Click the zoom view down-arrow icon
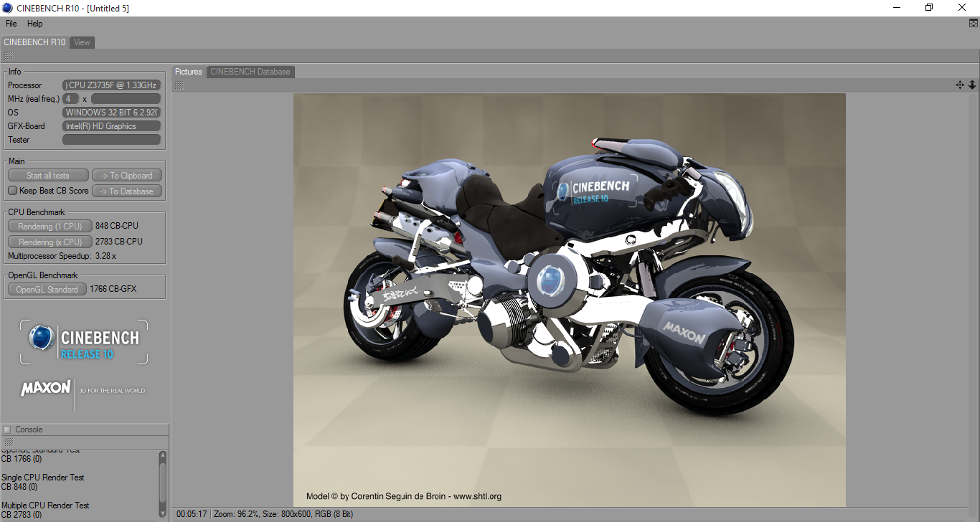 pos(972,85)
